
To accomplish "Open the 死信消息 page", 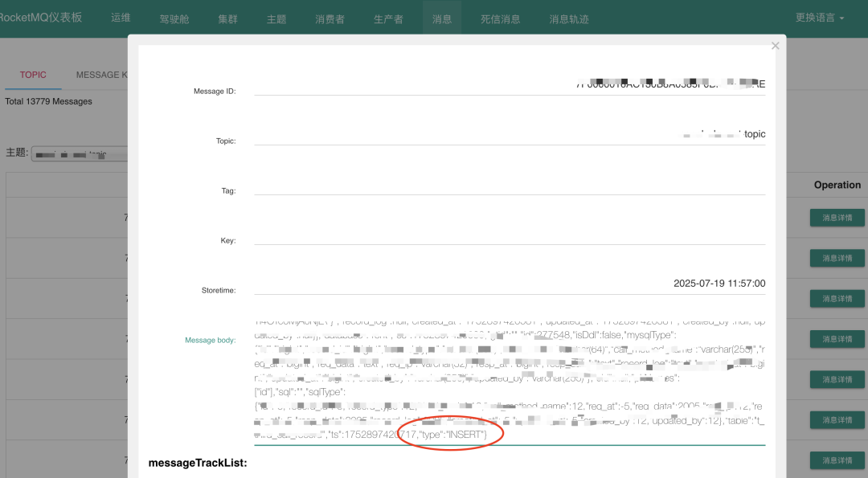I will pos(501,18).
